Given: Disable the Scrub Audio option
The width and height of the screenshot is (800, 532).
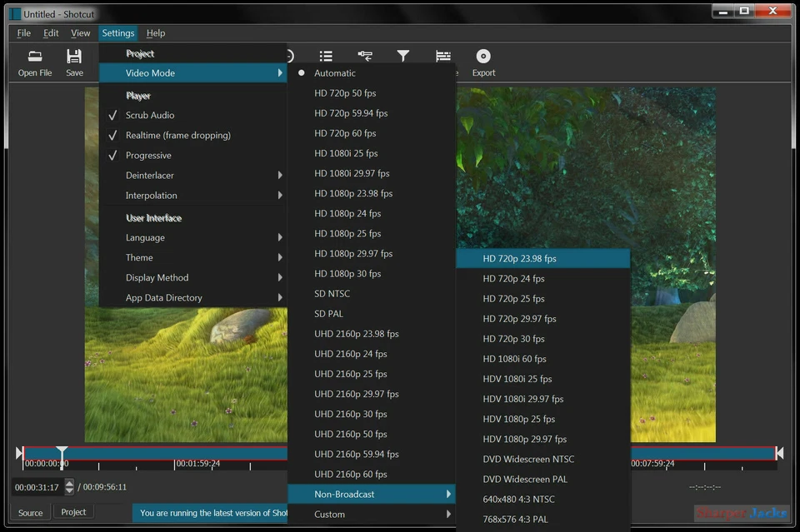Looking at the screenshot, I should tap(150, 115).
